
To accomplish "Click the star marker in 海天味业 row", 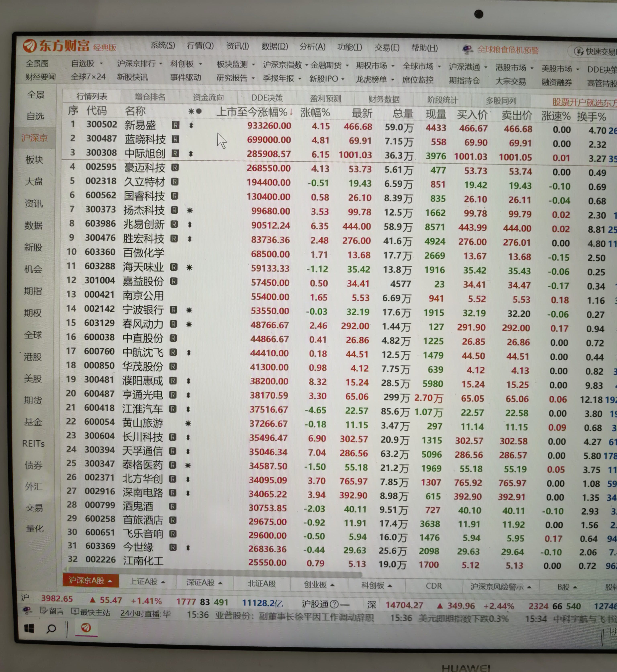I will (189, 267).
